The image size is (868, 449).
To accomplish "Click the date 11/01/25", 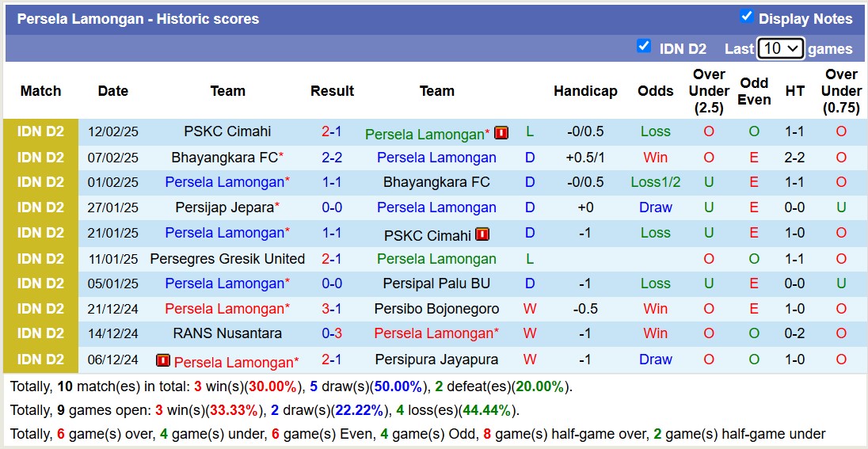I will pos(113,258).
